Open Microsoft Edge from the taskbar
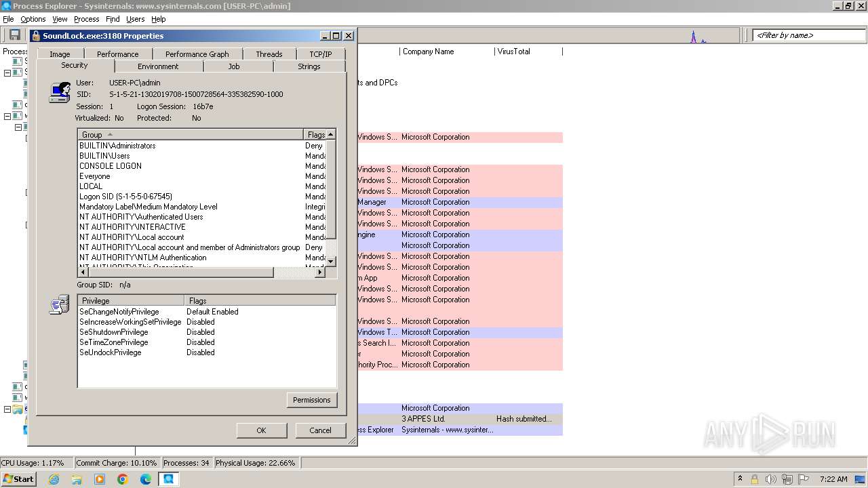The image size is (868, 488). [146, 479]
